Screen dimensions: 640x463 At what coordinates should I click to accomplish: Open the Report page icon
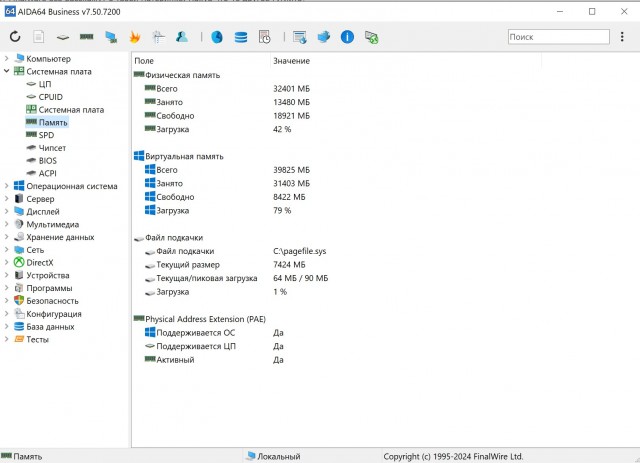click(x=39, y=37)
